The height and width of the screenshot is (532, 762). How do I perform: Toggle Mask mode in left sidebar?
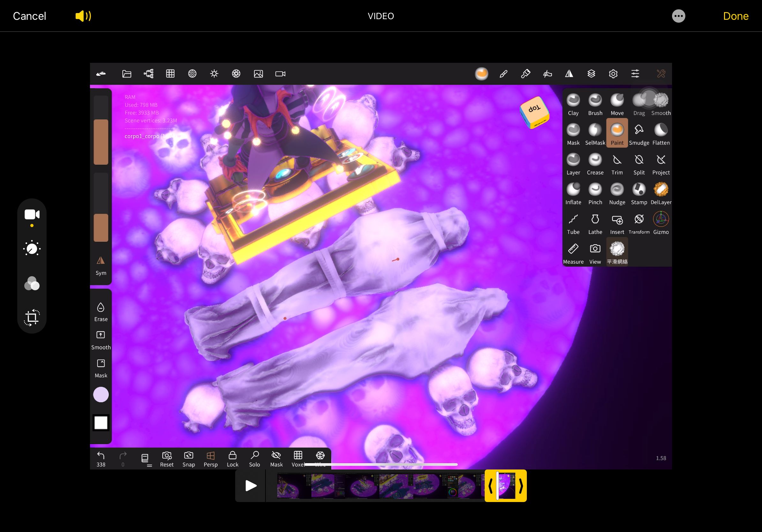(101, 368)
